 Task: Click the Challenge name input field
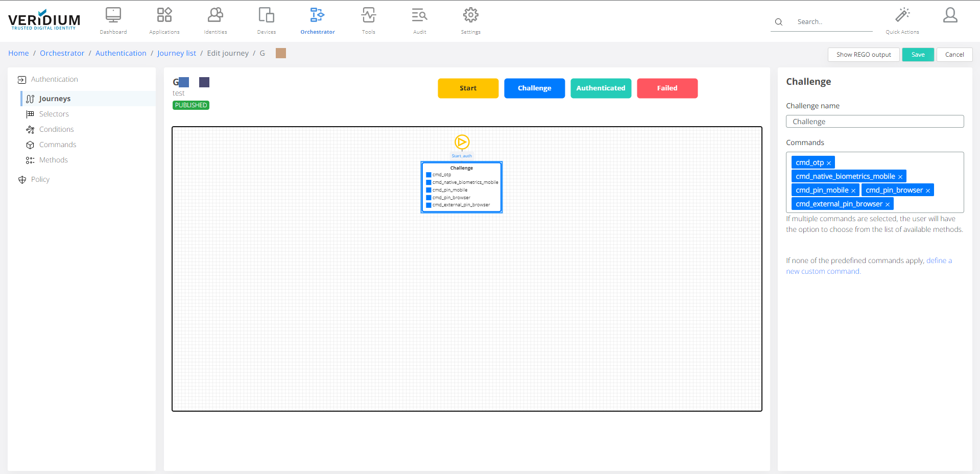pos(874,122)
